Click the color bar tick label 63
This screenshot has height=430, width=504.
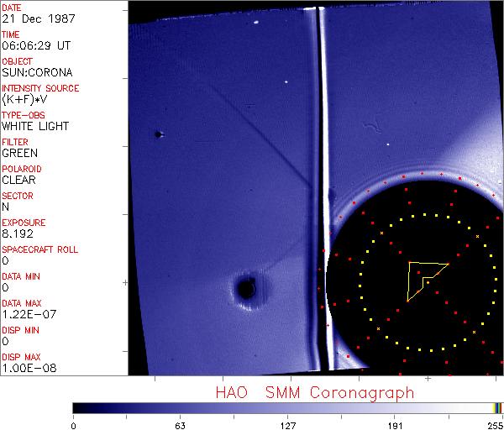(x=180, y=426)
